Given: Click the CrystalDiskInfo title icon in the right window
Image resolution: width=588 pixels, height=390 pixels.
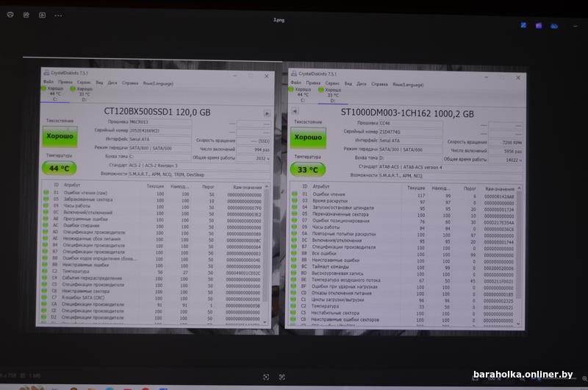Looking at the screenshot, I should (x=295, y=74).
